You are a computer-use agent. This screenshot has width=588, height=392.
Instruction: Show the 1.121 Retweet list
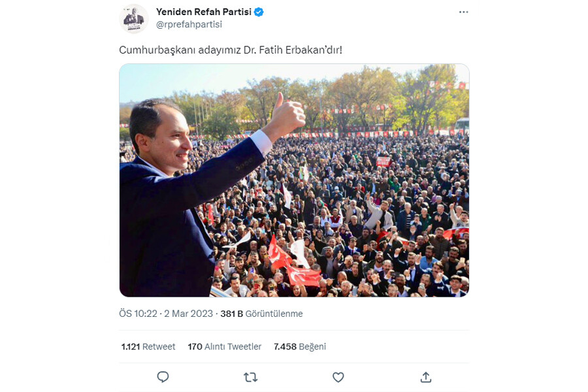[x=148, y=347]
